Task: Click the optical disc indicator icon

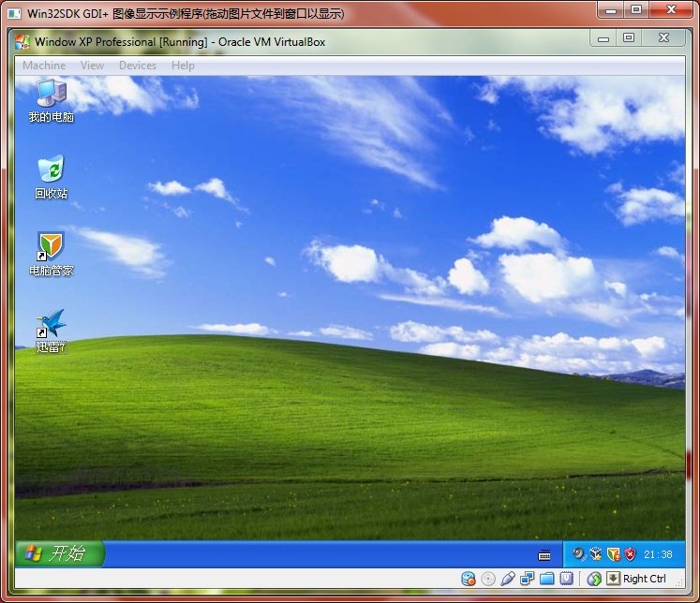Action: 488,579
